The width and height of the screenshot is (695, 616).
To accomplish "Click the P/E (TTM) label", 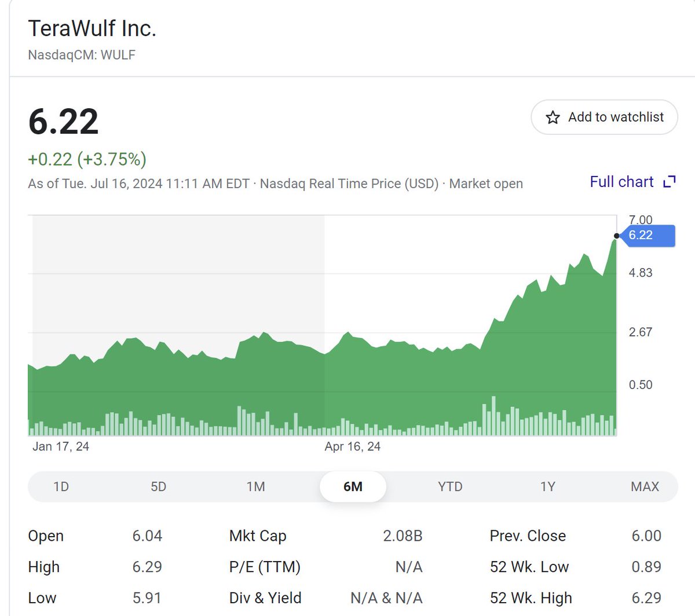I will 265,567.
